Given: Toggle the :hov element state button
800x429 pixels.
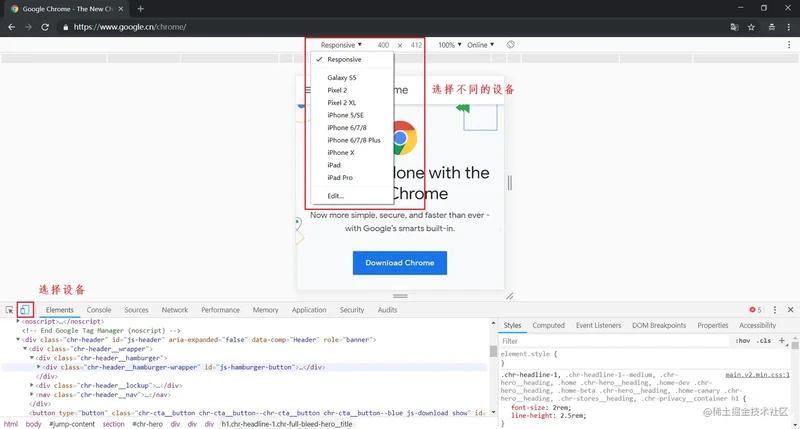Looking at the screenshot, I should pos(742,340).
